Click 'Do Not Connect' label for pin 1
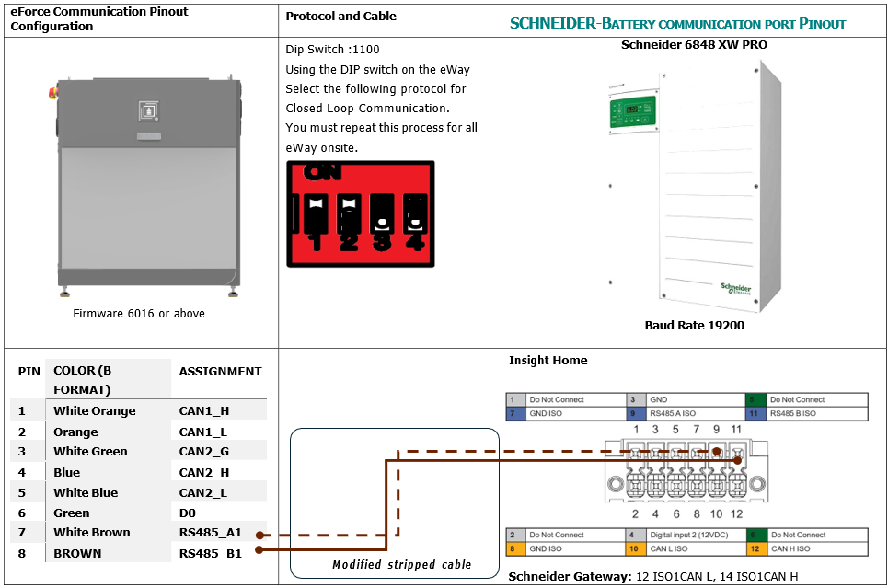This screenshot has height=588, width=888. click(556, 399)
